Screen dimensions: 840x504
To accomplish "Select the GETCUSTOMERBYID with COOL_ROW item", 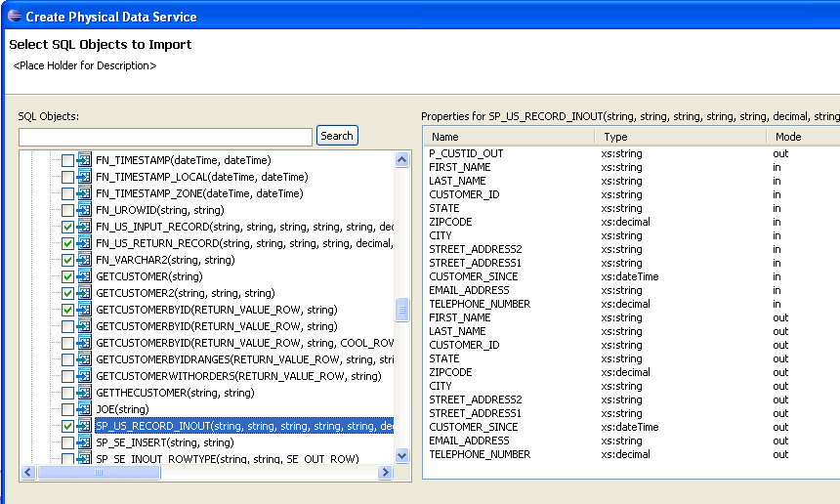I will (x=244, y=343).
